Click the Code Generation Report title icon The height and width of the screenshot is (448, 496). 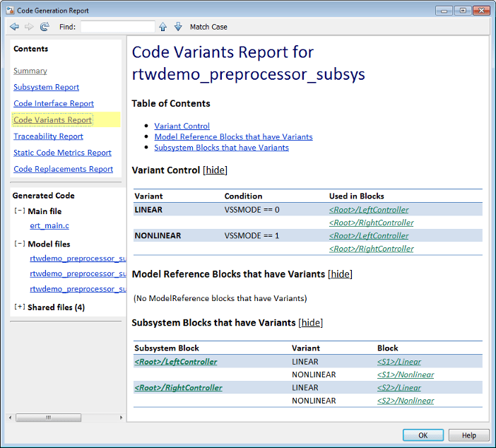pos(10,11)
